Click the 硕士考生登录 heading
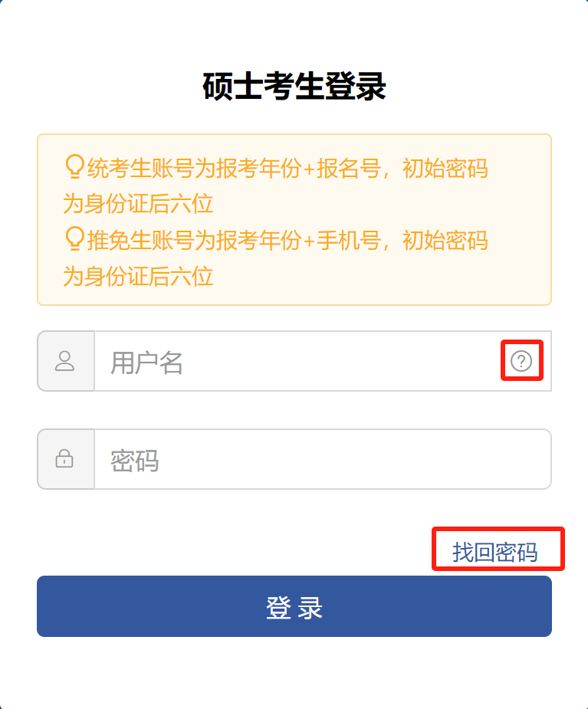The width and height of the screenshot is (588, 709). 294,86
